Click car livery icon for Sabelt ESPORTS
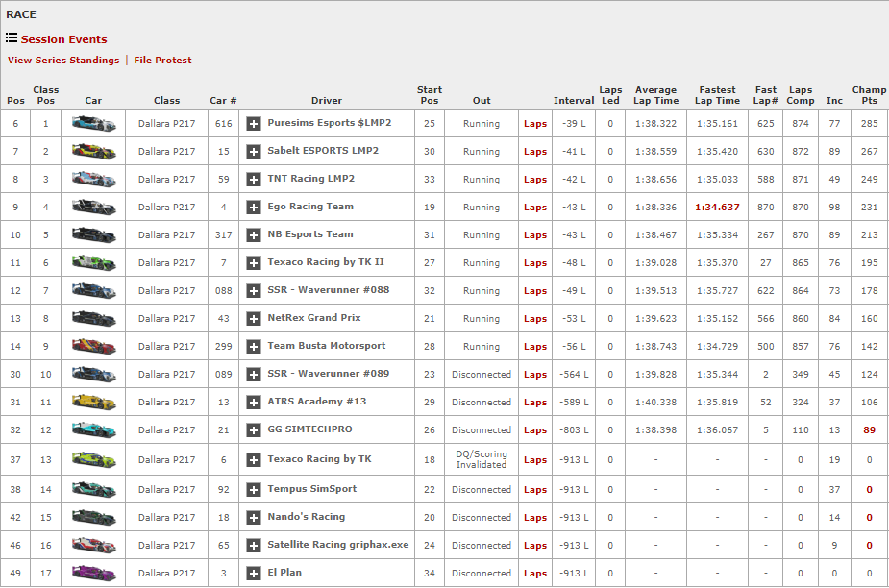 (x=93, y=151)
